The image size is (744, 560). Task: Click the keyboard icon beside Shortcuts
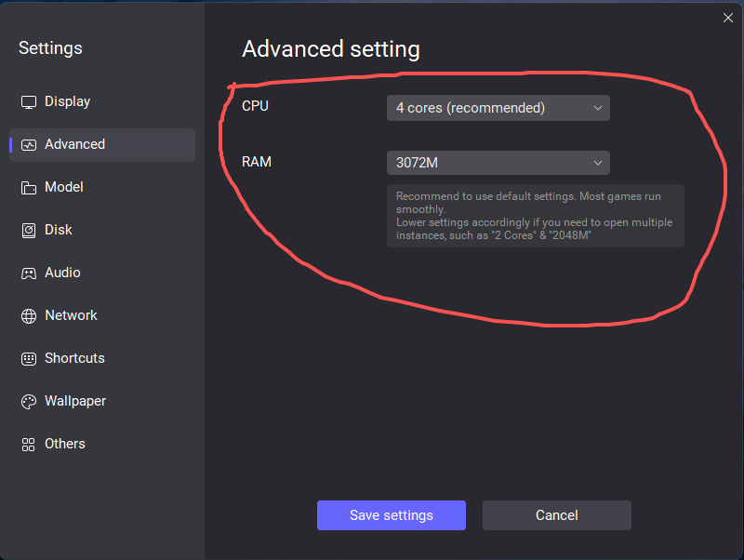[x=28, y=359]
